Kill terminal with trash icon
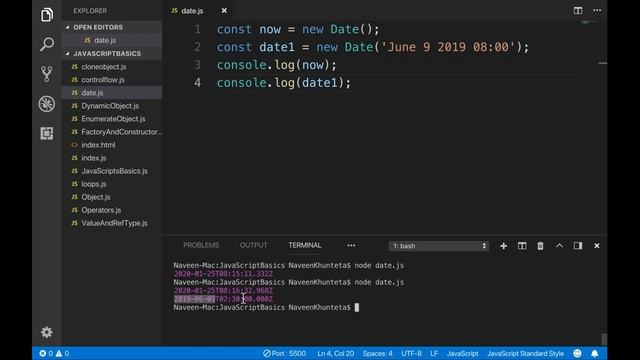The width and height of the screenshot is (640, 360). point(540,246)
